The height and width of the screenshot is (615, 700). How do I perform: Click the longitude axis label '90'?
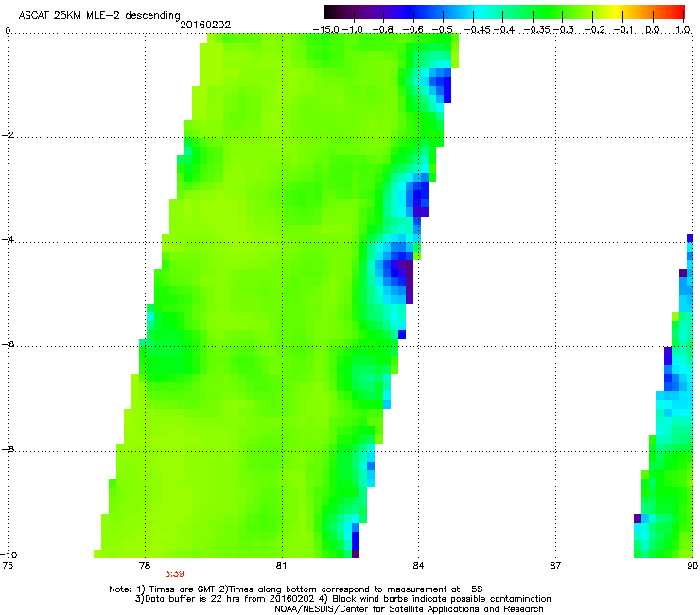pyautogui.click(x=692, y=566)
